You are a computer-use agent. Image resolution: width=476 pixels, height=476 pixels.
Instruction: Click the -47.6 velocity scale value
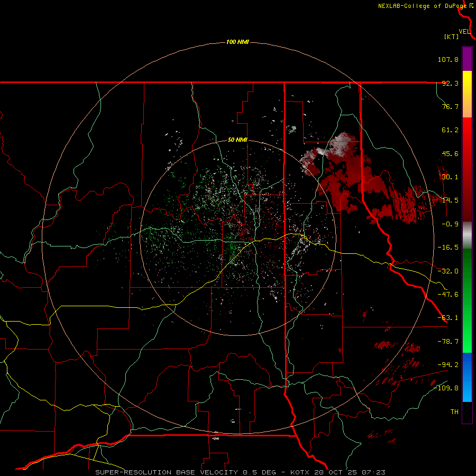pyautogui.click(x=448, y=295)
